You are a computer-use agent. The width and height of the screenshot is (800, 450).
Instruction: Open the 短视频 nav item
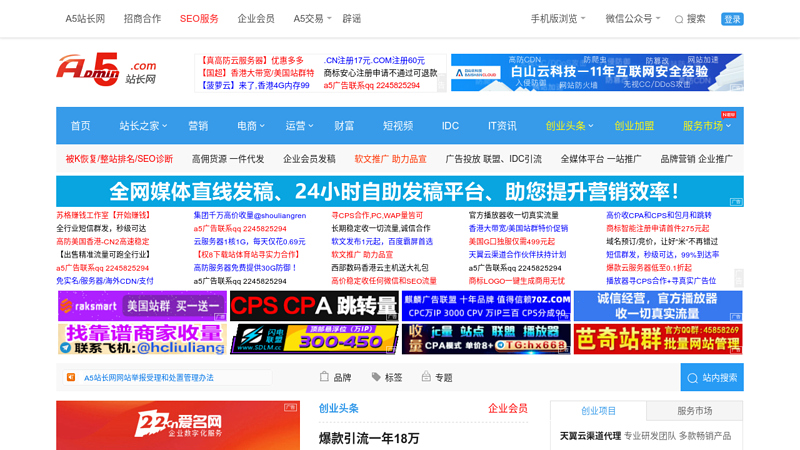[398, 126]
